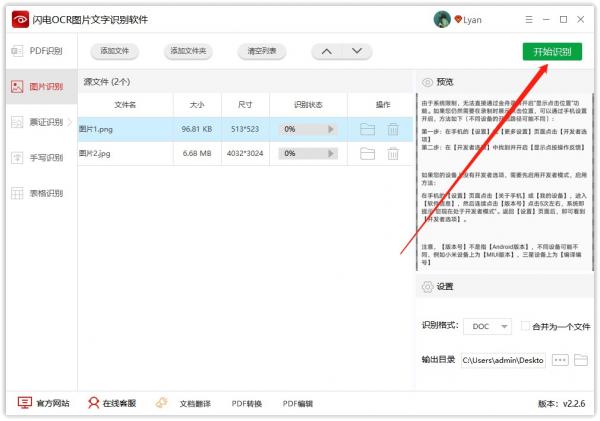Move selected file down with down arrow
Image resolution: width=600 pixels, height=421 pixels.
coord(357,51)
